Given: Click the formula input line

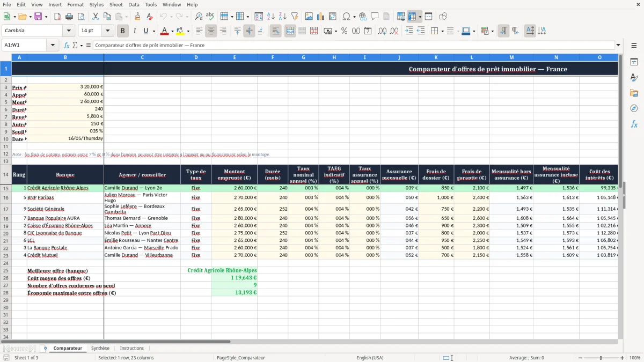Looking at the screenshot, I should [354, 45].
